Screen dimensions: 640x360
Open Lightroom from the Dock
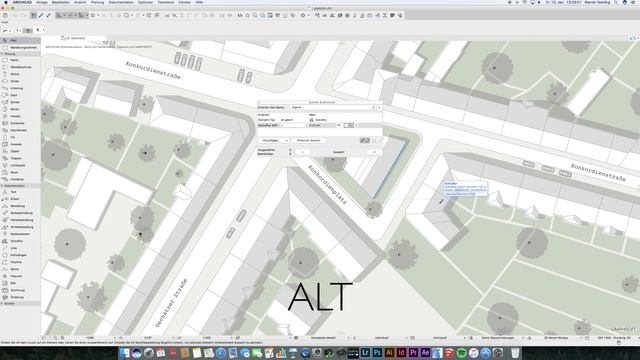365,353
